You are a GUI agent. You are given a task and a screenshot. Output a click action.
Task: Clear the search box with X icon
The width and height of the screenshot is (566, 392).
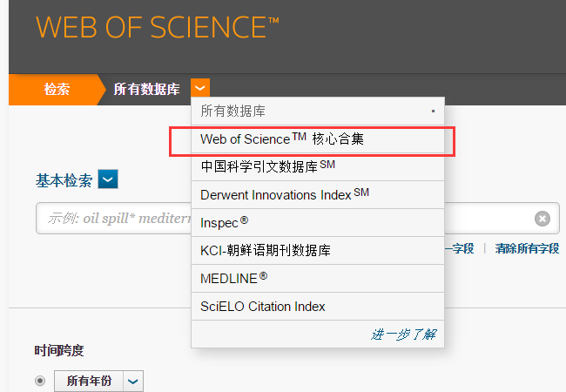click(542, 219)
